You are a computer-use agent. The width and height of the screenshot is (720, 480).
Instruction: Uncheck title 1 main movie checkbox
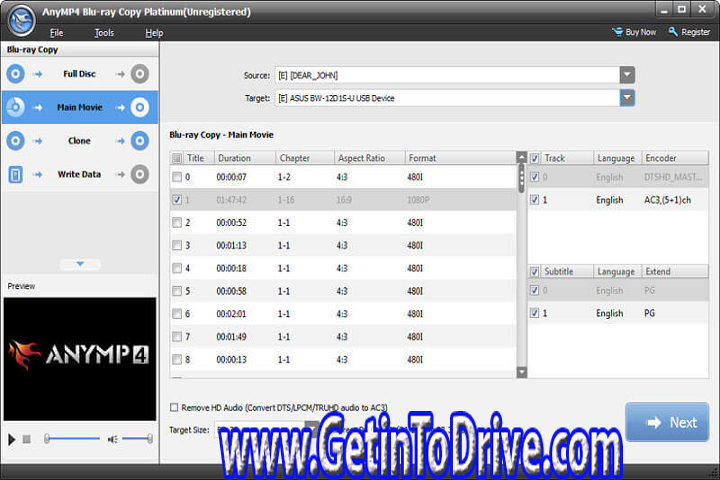click(x=177, y=200)
